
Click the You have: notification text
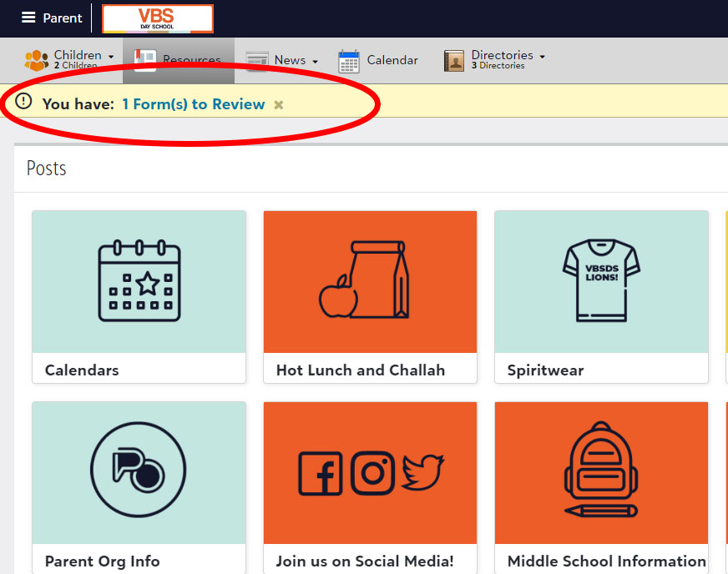pos(78,104)
